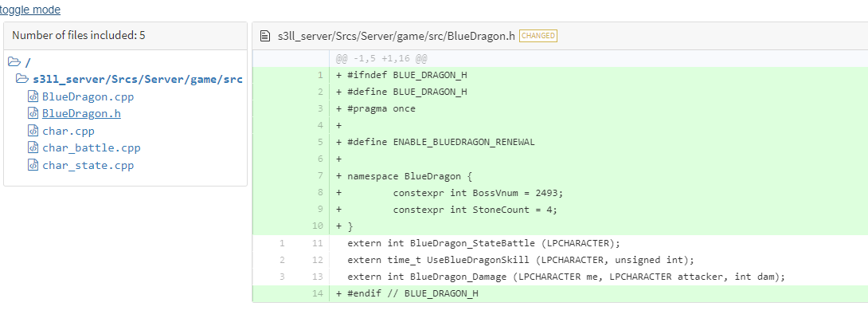The height and width of the screenshot is (330, 868).
Task: Click line 'namespace BlueDragon {'
Action: (409, 176)
